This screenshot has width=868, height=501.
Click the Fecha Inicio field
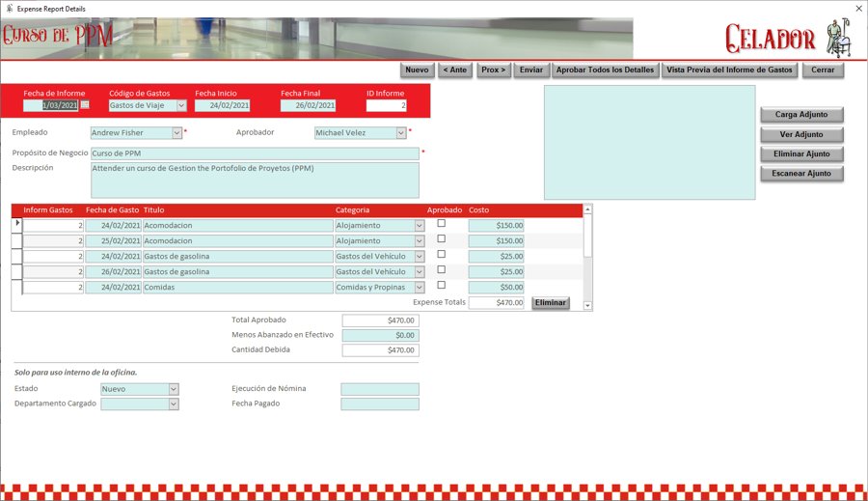click(x=222, y=105)
